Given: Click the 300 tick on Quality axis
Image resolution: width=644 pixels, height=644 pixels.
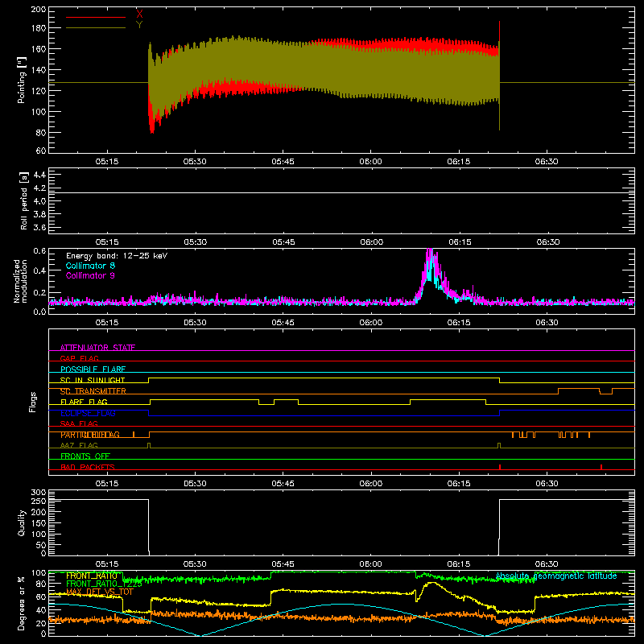Looking at the screenshot, I should (38, 493).
